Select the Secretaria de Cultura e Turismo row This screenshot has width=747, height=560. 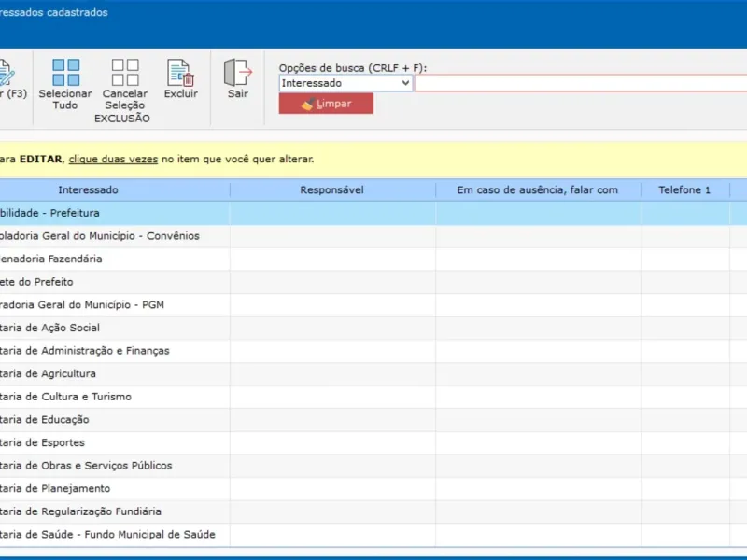pyautogui.click(x=66, y=397)
